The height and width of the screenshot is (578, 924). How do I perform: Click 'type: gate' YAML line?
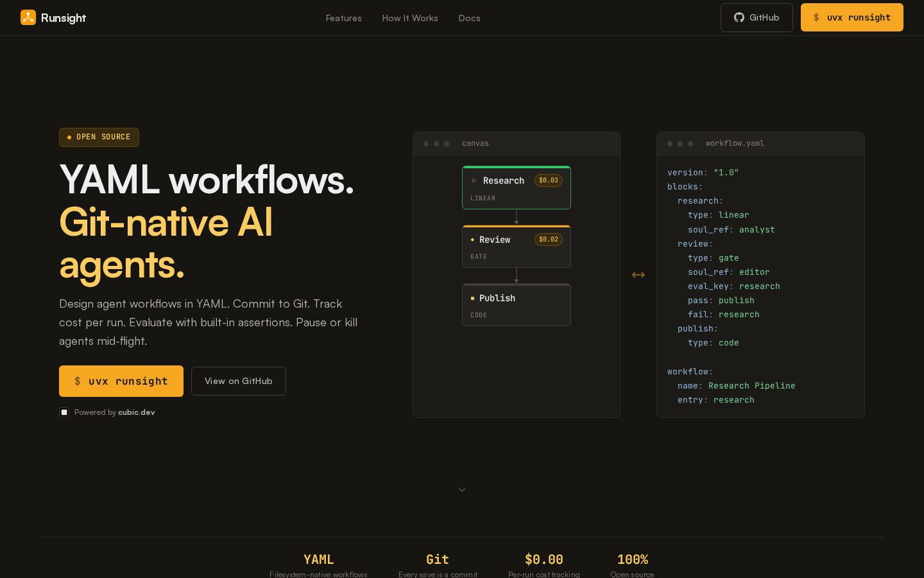(x=714, y=258)
